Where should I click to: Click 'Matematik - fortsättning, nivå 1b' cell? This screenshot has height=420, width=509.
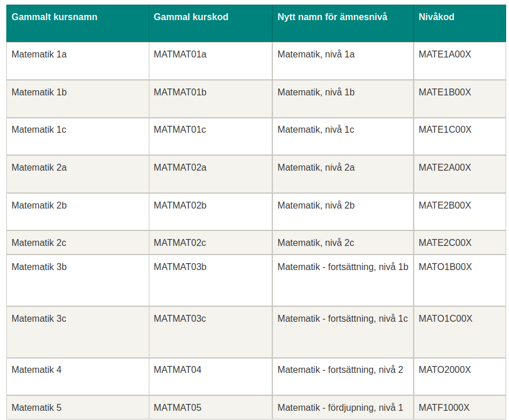tap(342, 267)
